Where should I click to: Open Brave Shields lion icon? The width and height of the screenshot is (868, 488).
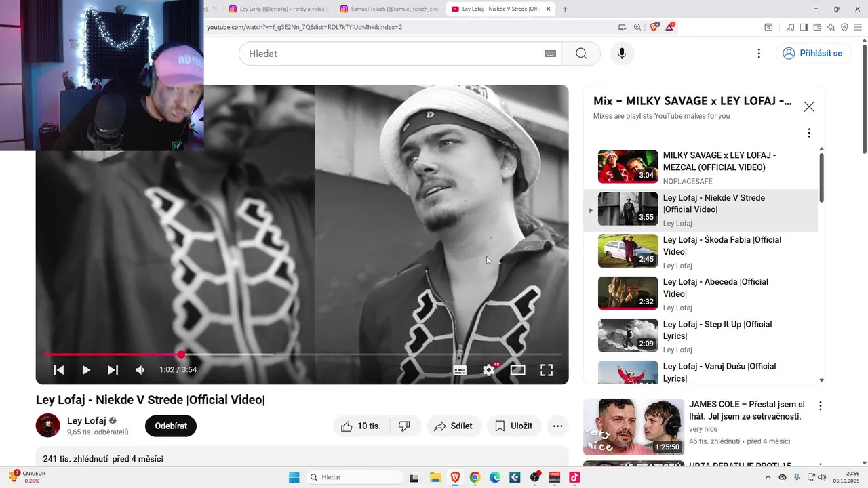(654, 27)
